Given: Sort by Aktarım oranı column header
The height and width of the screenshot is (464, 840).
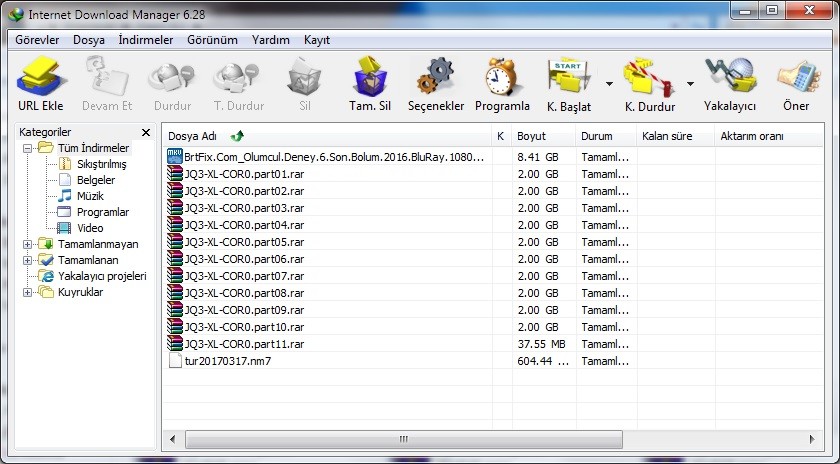Looking at the screenshot, I should (768, 136).
